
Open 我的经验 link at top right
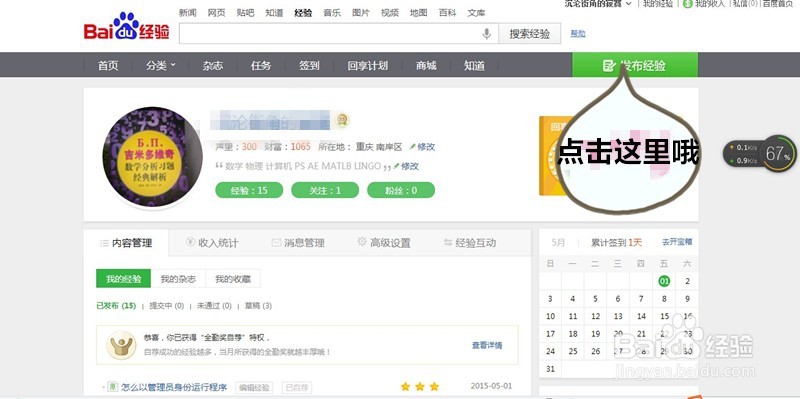coord(658,4)
